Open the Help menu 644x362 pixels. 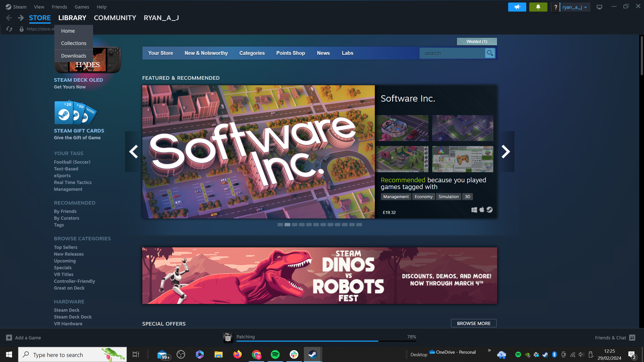[x=102, y=7]
